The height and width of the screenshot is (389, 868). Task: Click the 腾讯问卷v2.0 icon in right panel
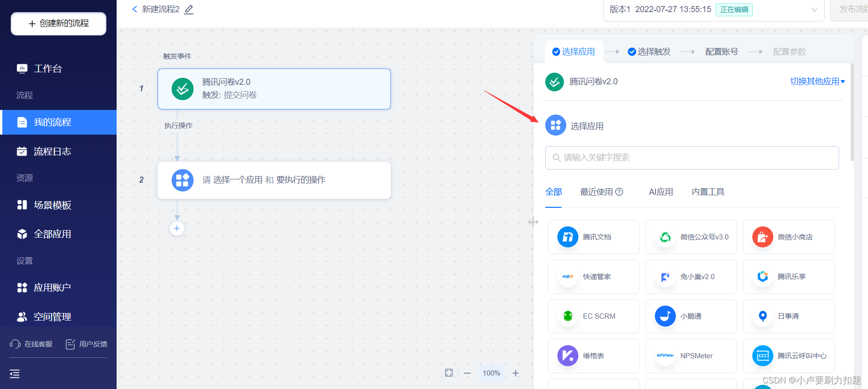pos(555,82)
